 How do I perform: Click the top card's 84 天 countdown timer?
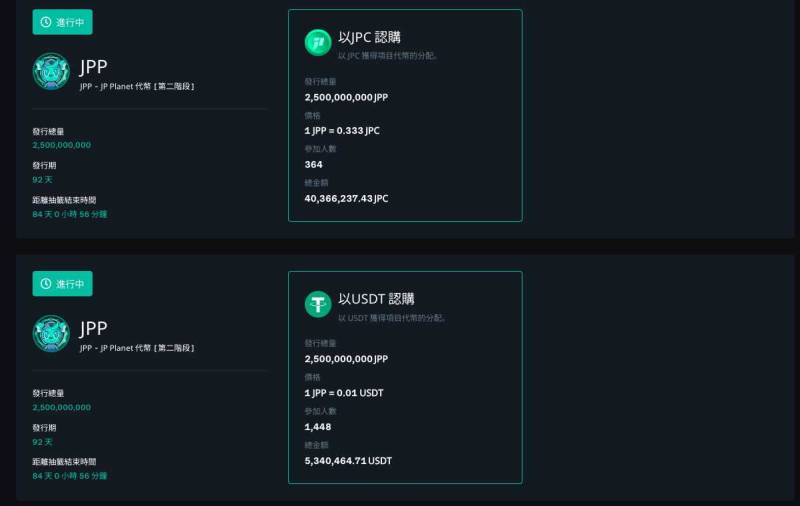(70, 214)
